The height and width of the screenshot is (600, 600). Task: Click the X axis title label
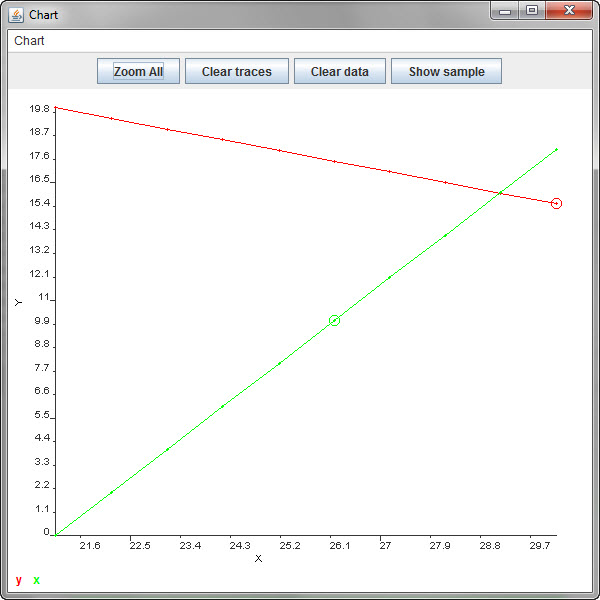(x=258, y=559)
